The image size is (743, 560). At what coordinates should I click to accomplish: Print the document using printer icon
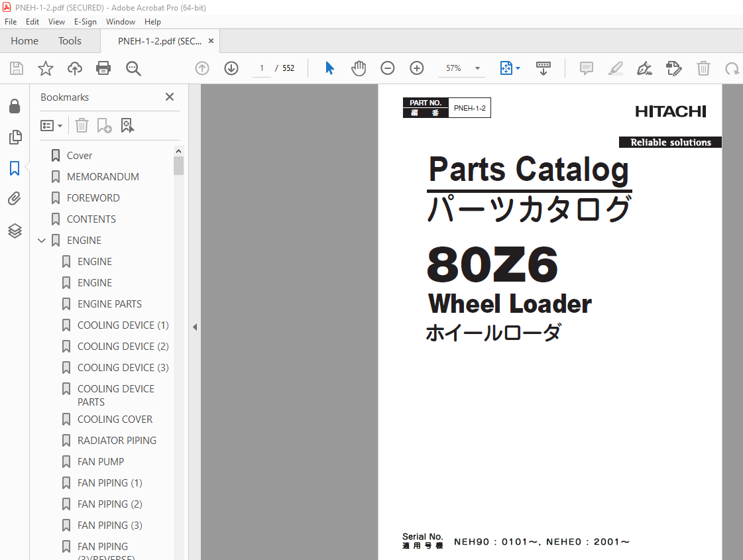[103, 68]
